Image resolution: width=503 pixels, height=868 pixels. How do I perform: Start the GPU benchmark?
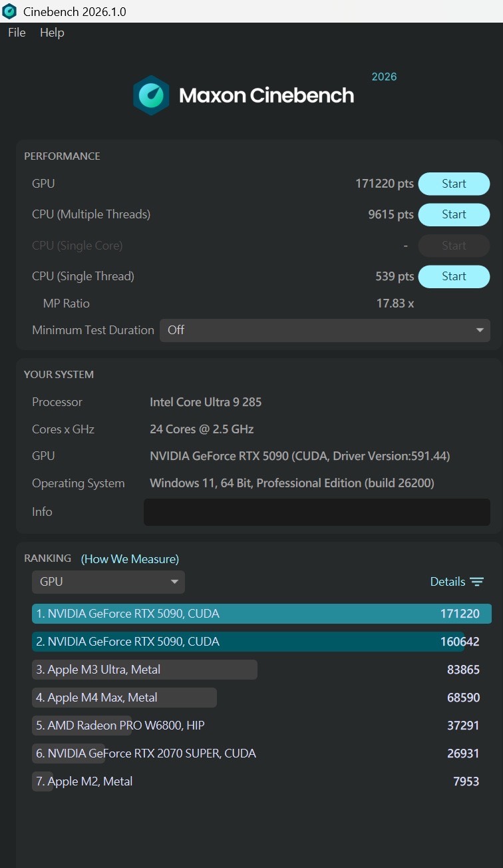coord(454,184)
